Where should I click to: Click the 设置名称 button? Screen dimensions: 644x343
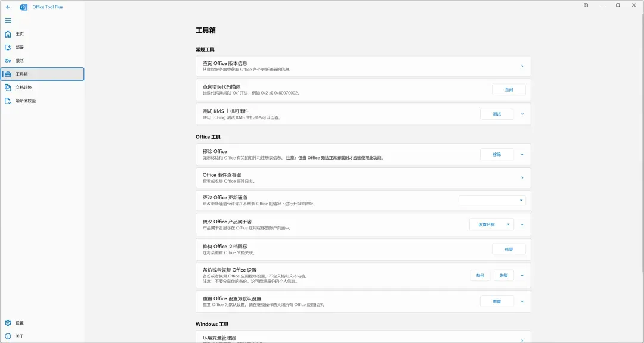click(x=487, y=224)
